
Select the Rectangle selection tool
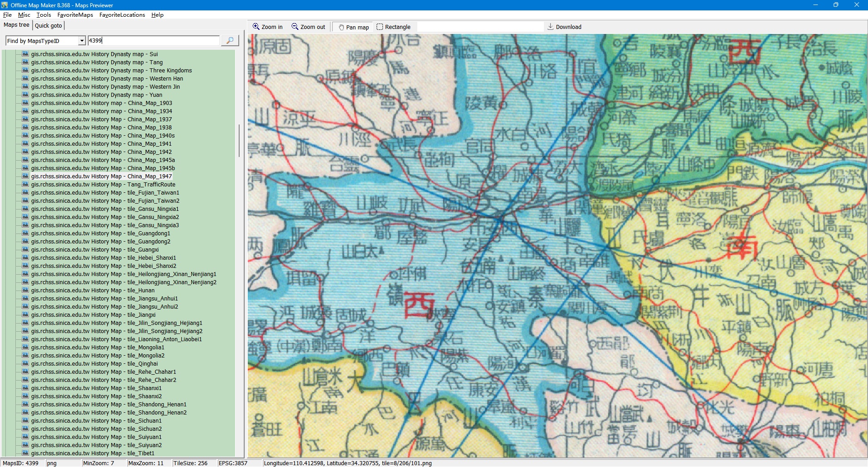(393, 27)
